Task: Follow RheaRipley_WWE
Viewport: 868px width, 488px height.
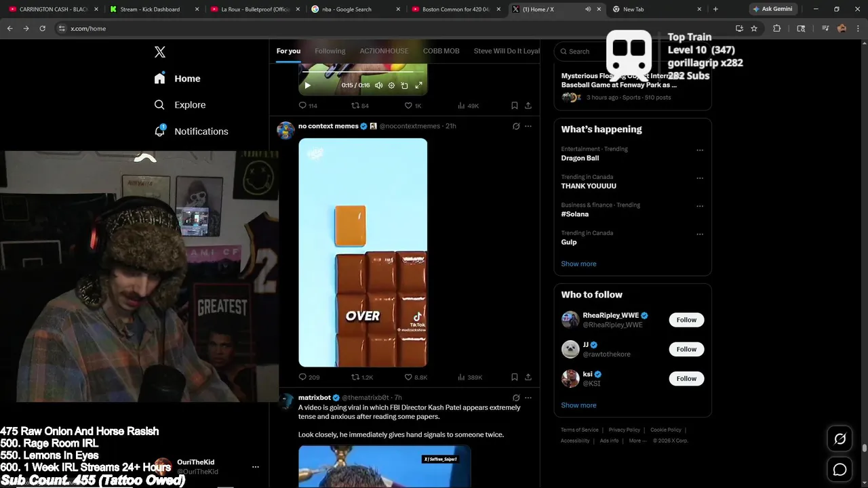Action: 686,320
